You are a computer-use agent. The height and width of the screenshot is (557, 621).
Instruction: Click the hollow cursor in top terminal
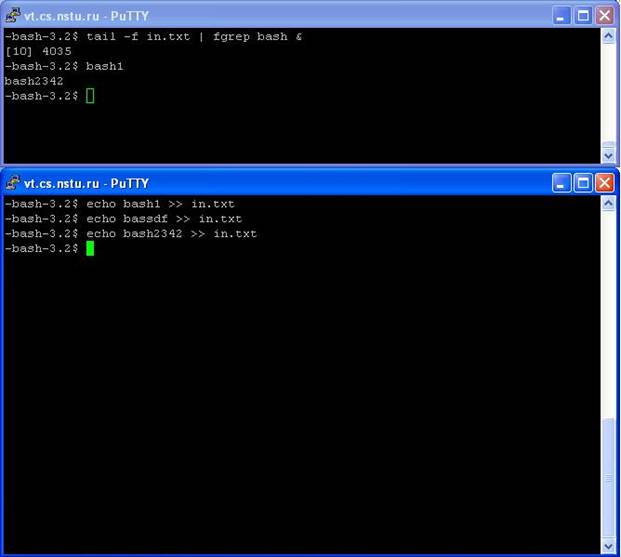tap(90, 96)
